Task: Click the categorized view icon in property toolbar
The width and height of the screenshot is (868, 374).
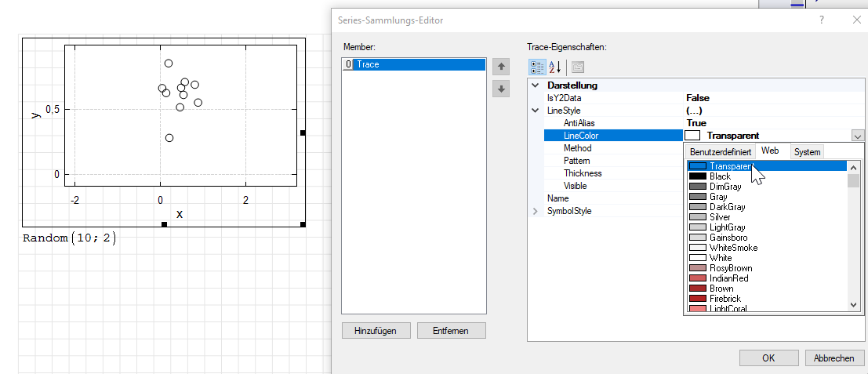Action: 537,67
